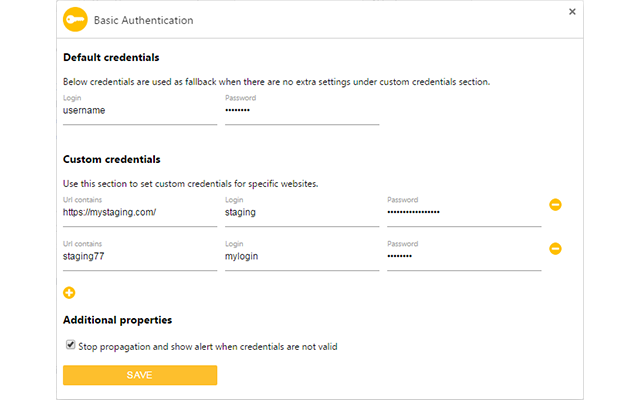
Task: Edit the default Login field with 'username'
Action: [x=140, y=111]
